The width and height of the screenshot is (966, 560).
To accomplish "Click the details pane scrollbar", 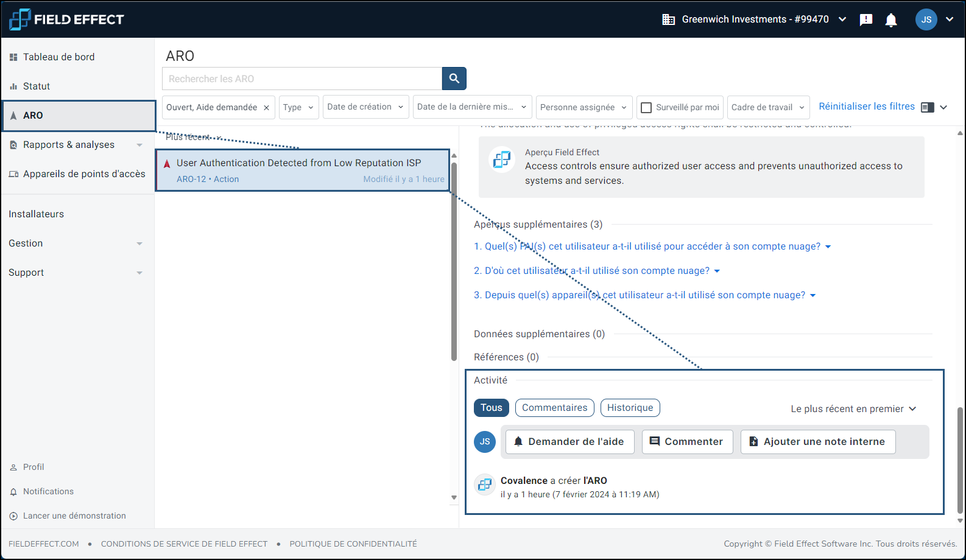I will 960,460.
